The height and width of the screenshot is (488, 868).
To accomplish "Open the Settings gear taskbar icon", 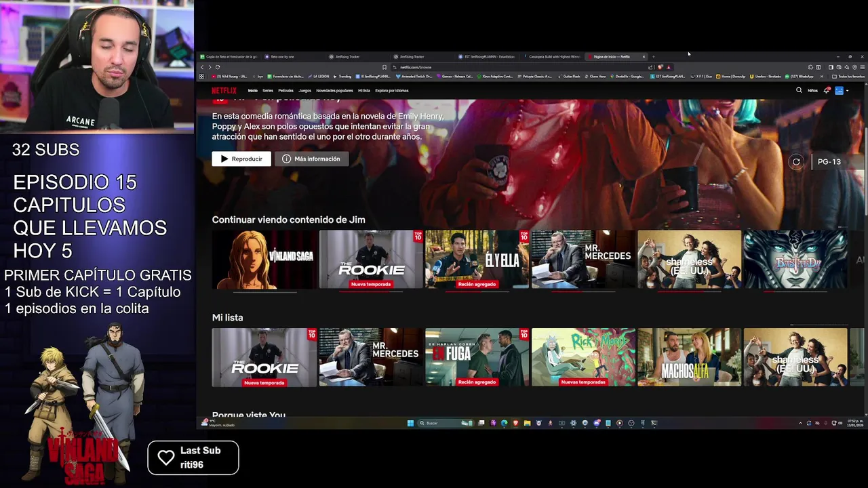I will point(573,423).
